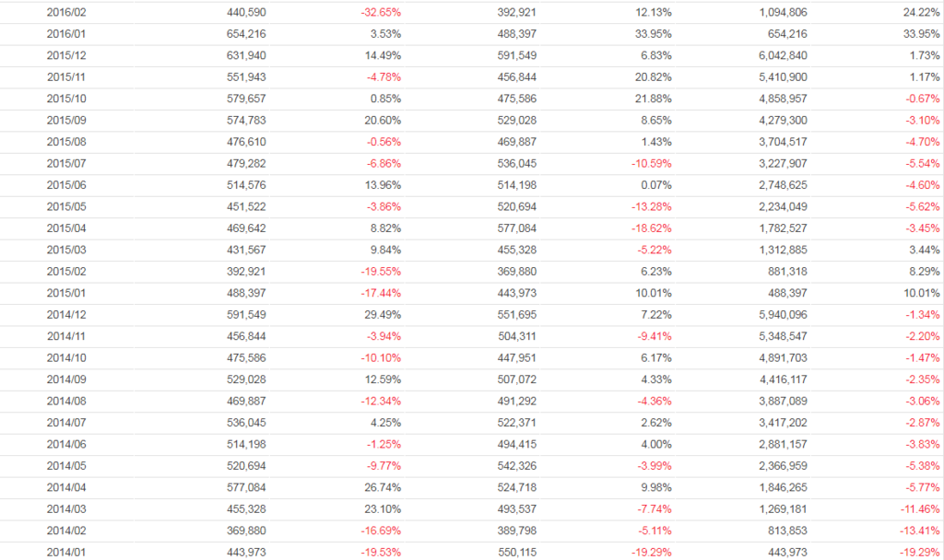Click the 26.74% percentage cell
The image size is (944, 560).
(383, 487)
